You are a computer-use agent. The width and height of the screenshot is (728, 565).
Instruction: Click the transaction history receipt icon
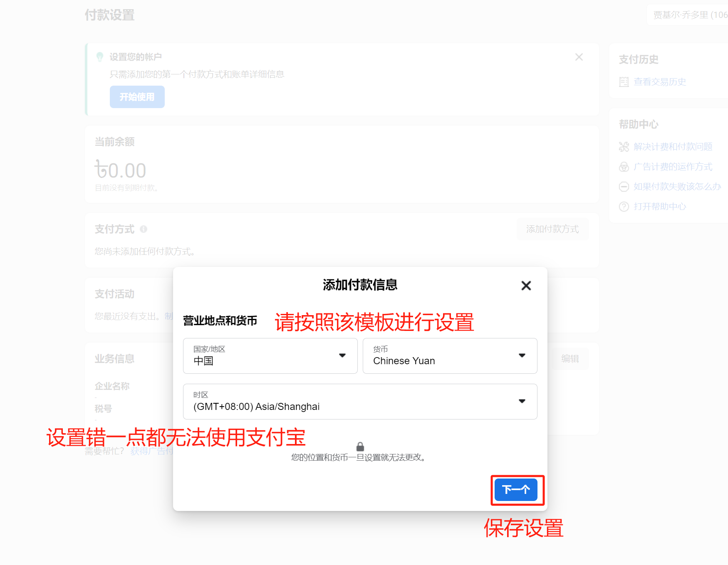(624, 82)
